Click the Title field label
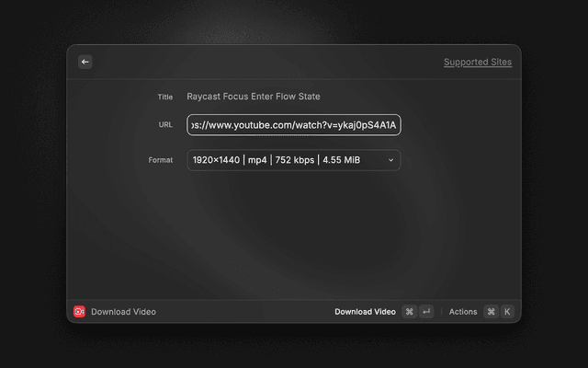This screenshot has width=588, height=368. tap(164, 97)
